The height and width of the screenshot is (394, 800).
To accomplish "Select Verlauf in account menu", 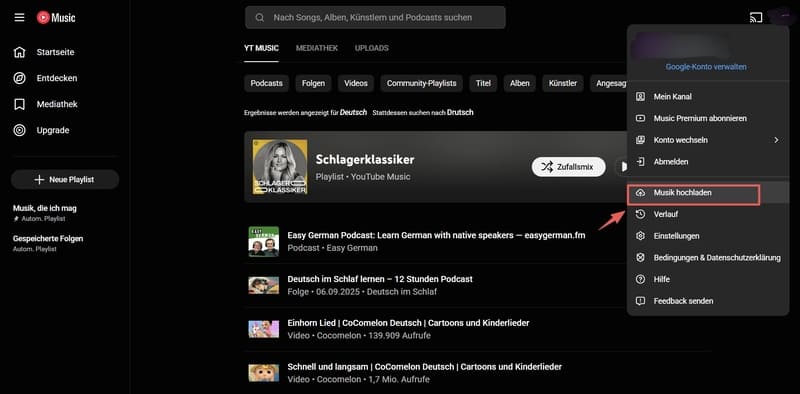I will [708, 214].
